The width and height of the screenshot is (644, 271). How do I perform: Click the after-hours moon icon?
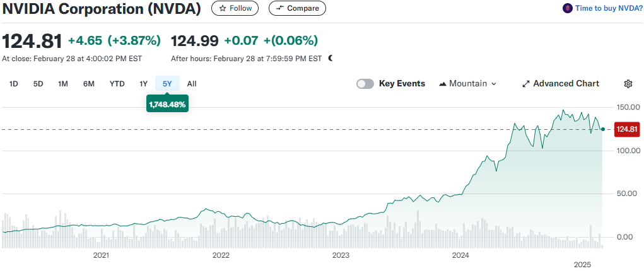click(331, 59)
